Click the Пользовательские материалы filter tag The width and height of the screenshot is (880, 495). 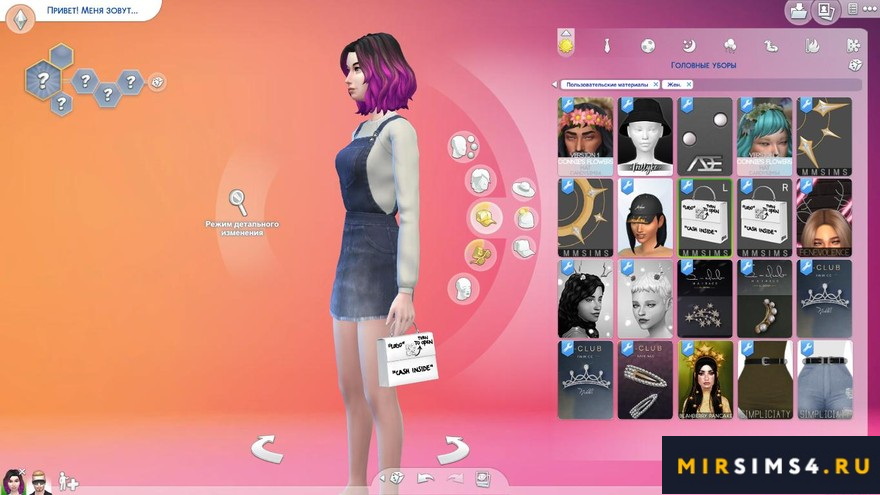click(607, 84)
